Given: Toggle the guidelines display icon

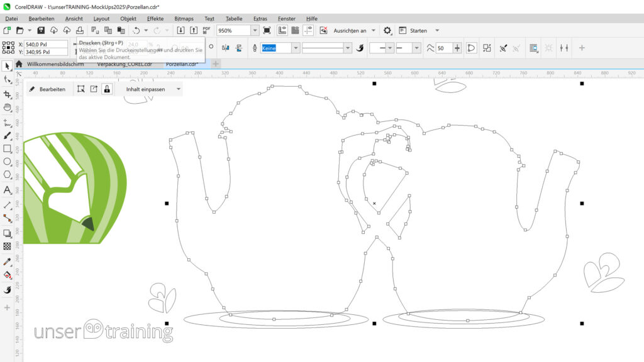Looking at the screenshot, I should click(308, 30).
